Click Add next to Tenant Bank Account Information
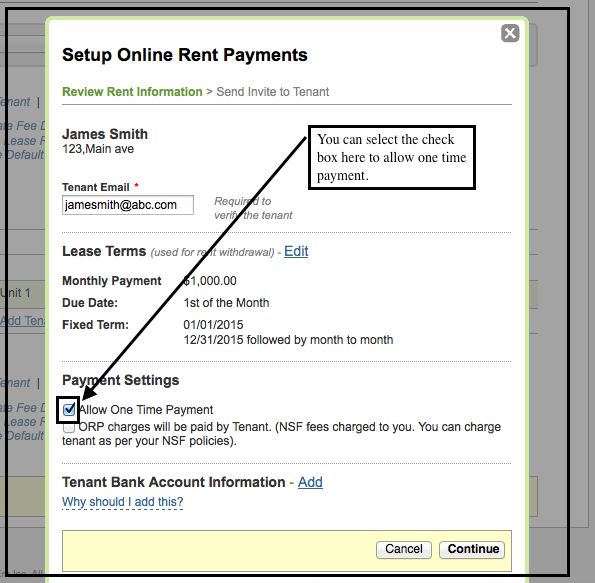Screen dimensions: 595x583 pos(310,482)
